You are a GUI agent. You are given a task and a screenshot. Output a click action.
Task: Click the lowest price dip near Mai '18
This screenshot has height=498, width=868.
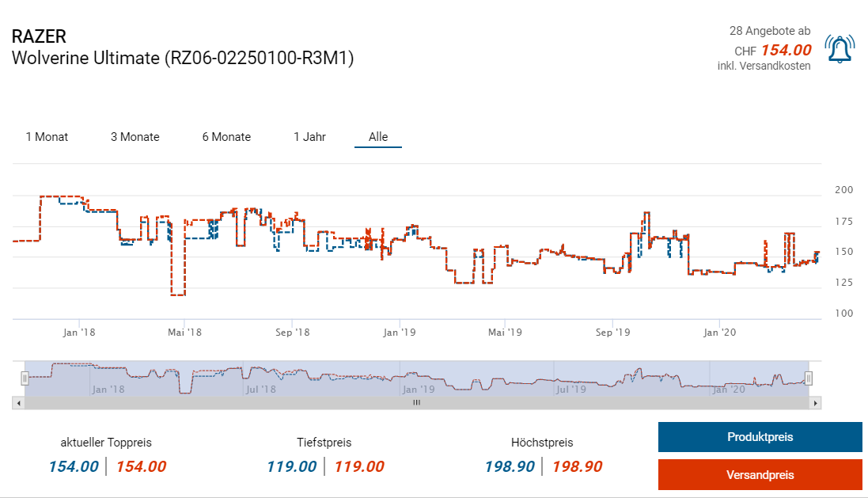coord(178,295)
